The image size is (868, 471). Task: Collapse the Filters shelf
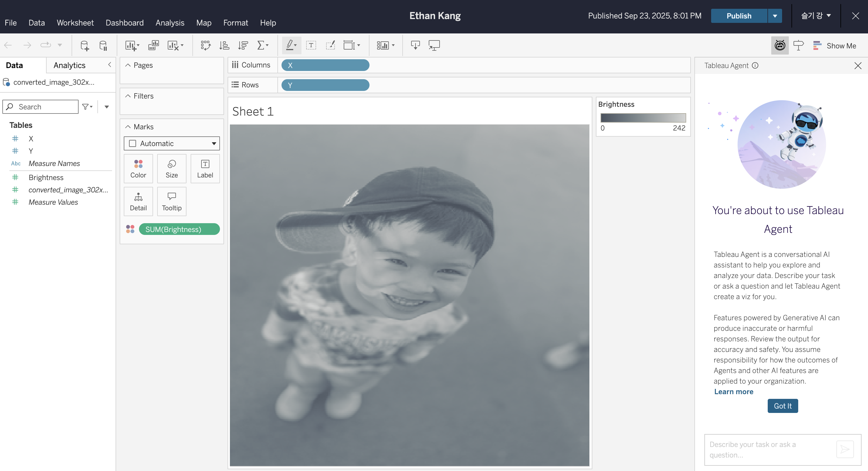coord(128,96)
